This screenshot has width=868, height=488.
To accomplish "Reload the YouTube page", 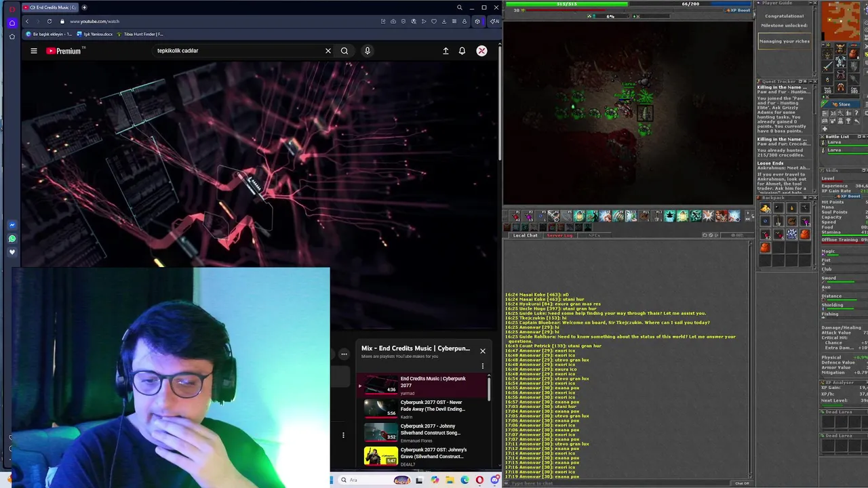I will (x=49, y=21).
